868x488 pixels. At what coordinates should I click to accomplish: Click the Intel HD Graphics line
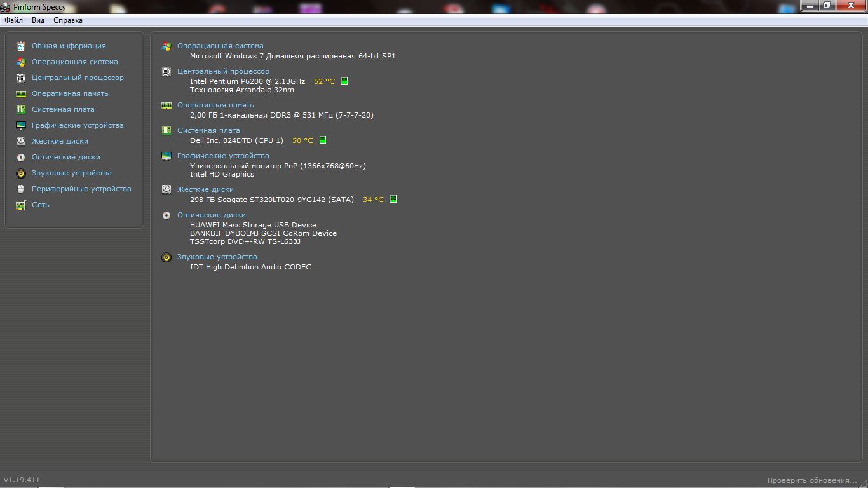pos(222,174)
